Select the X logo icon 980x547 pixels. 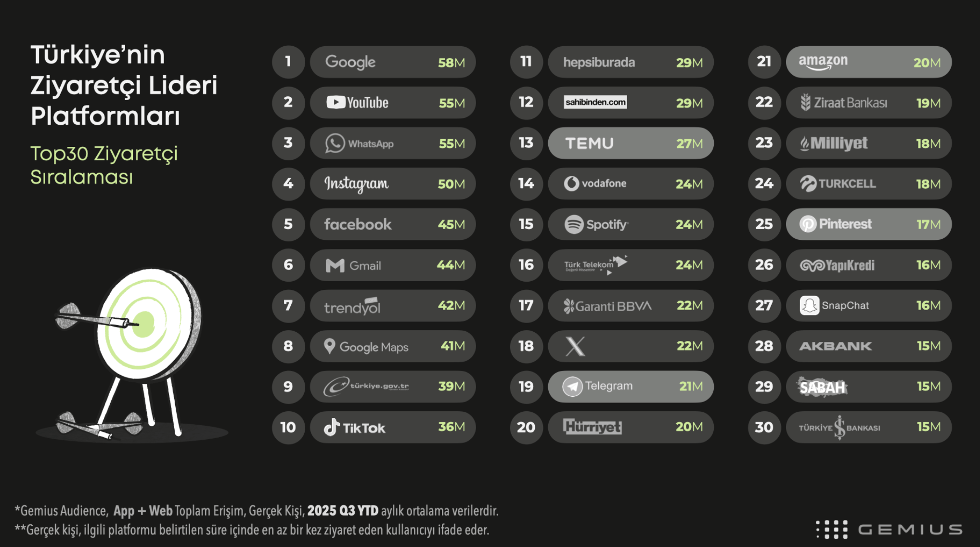coord(575,346)
